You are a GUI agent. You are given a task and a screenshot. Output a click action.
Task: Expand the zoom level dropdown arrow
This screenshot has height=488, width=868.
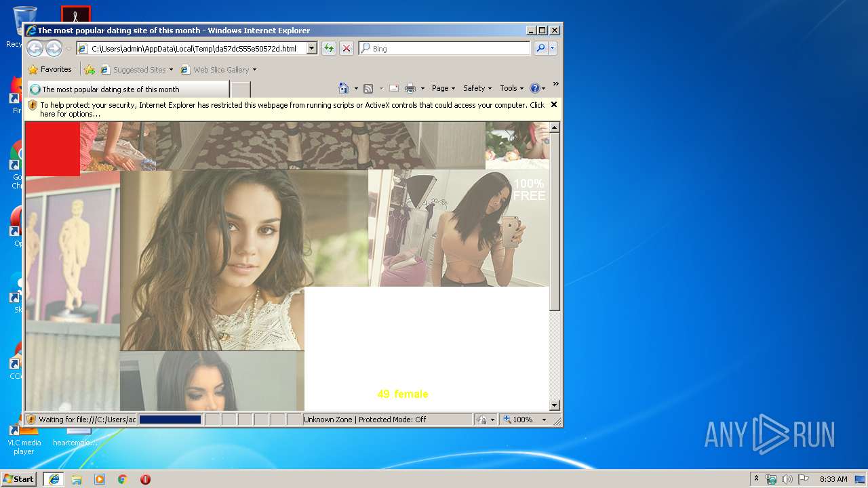click(x=544, y=420)
